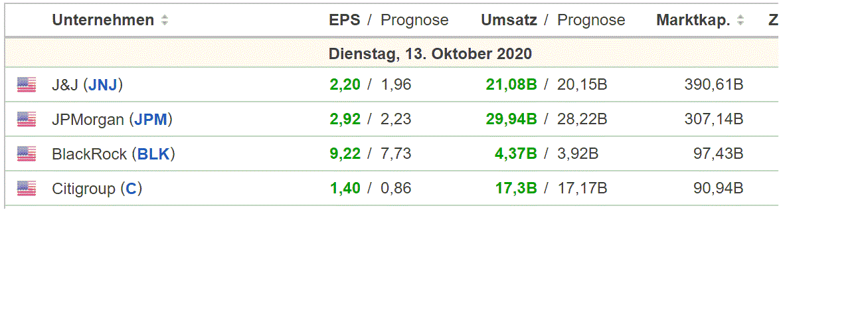Click Citigroup EPS value 1,40
Screen dimensions: 868x317
[x=345, y=188]
